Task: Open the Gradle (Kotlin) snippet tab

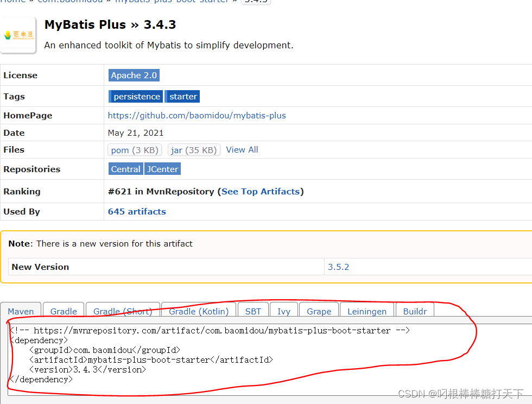Action: [198, 311]
